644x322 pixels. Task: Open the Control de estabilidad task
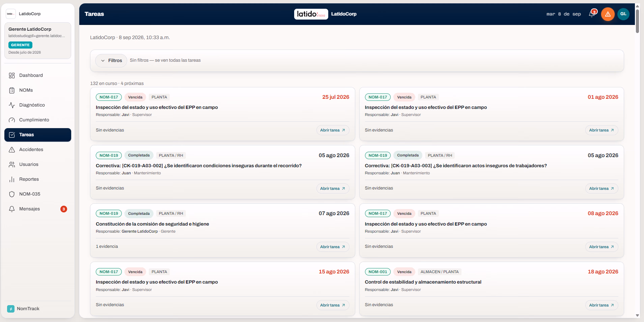point(601,305)
